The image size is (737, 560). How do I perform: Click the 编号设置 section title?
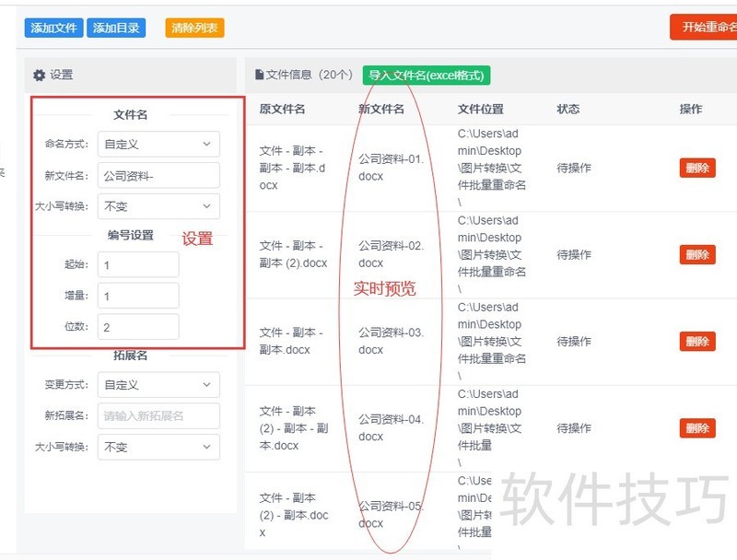(130, 235)
